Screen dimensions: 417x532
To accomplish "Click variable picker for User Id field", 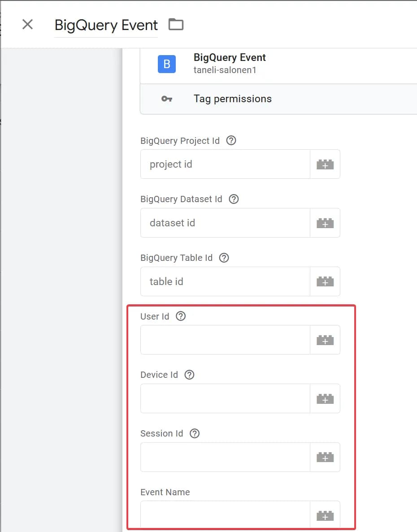I will pos(325,340).
